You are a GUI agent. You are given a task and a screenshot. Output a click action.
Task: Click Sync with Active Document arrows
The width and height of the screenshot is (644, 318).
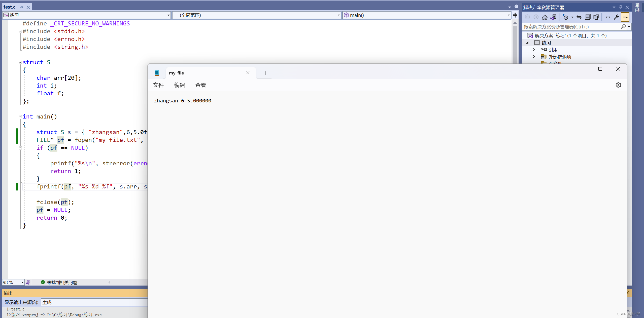(x=579, y=17)
